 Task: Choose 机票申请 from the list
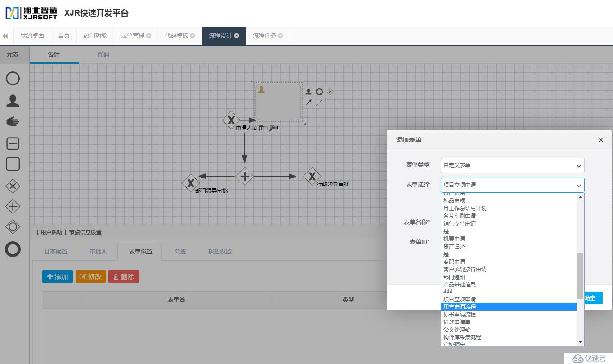(509, 239)
